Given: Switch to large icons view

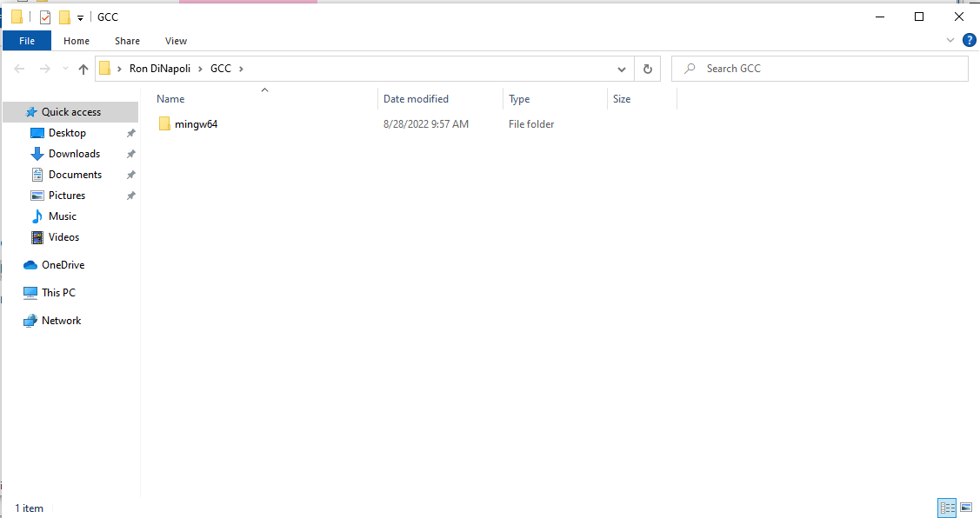Looking at the screenshot, I should point(966,508).
